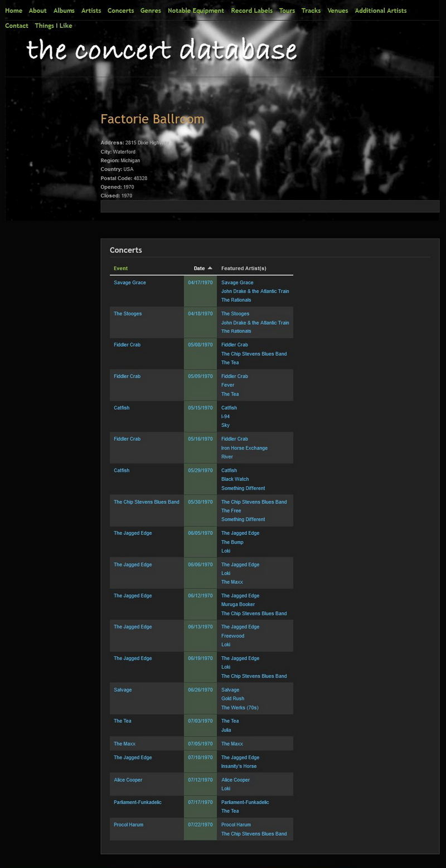Visit the Notable Equipment page
446x868 pixels.
(x=195, y=10)
